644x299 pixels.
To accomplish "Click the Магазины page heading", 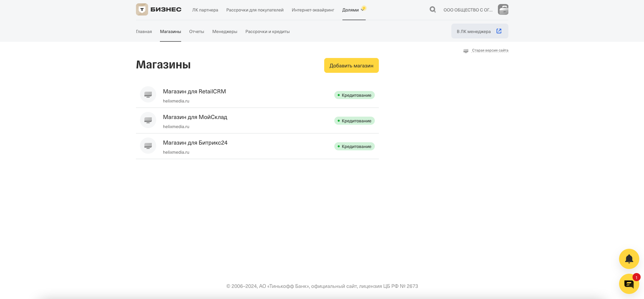I will click(163, 64).
